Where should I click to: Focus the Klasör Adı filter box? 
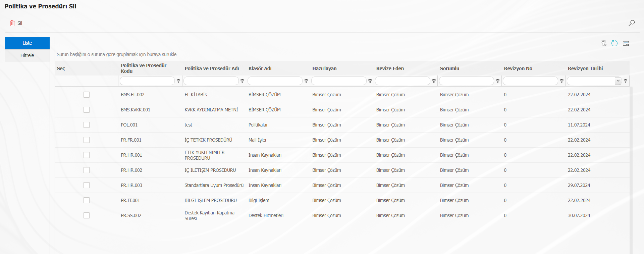coord(275,81)
